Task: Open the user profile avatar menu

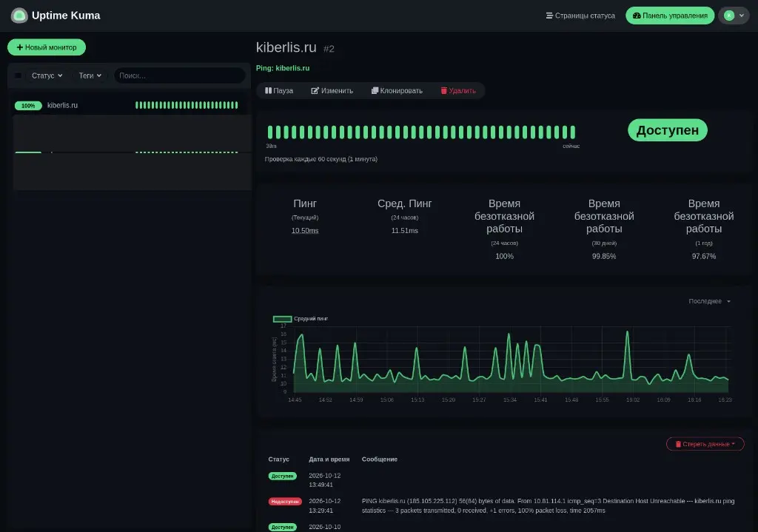Action: [734, 16]
